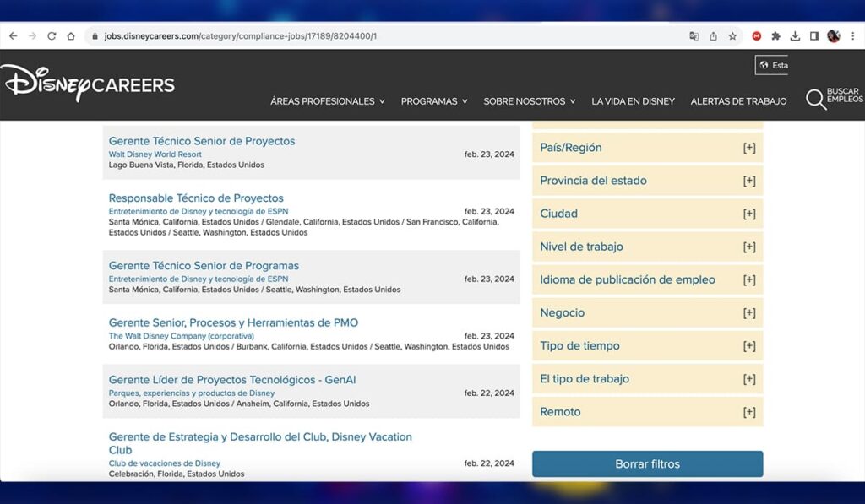Expand the Ciudad filter
This screenshot has height=504, width=865.
tap(648, 214)
